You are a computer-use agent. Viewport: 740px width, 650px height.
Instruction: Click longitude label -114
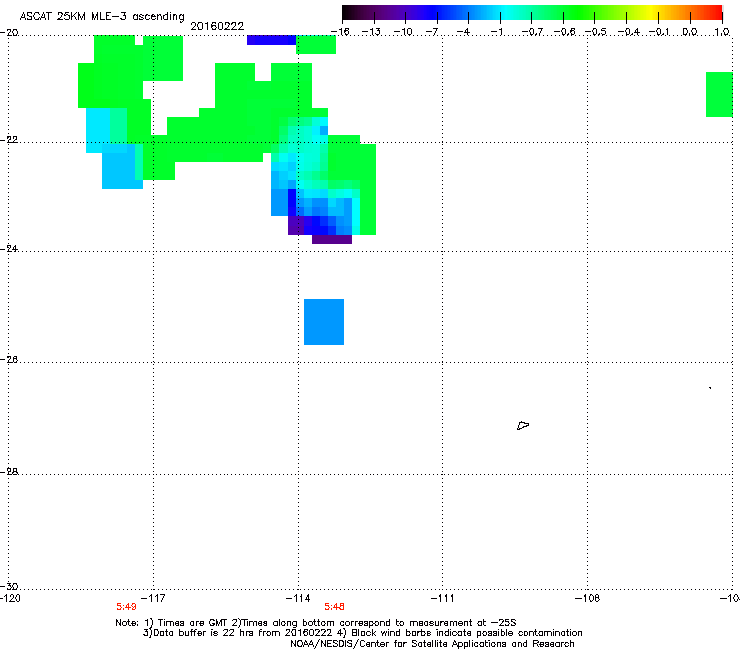[298, 598]
